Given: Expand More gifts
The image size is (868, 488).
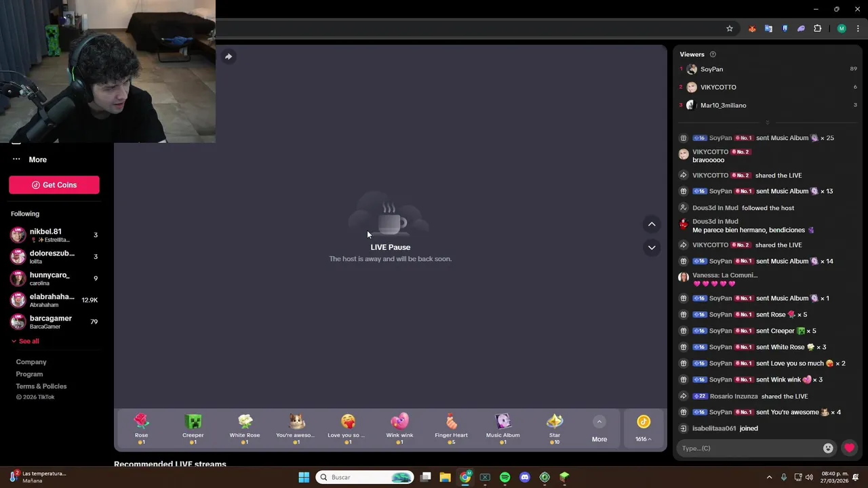Looking at the screenshot, I should tap(599, 429).
